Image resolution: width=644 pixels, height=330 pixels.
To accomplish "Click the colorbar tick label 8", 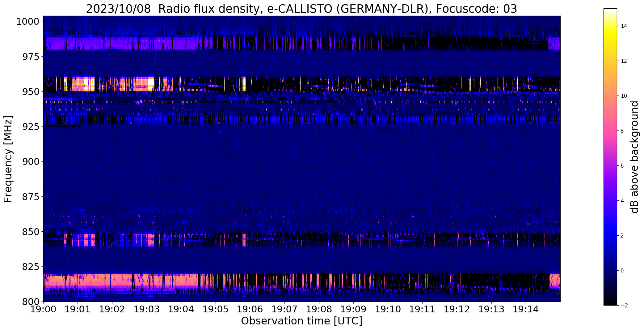I will coord(622,131).
